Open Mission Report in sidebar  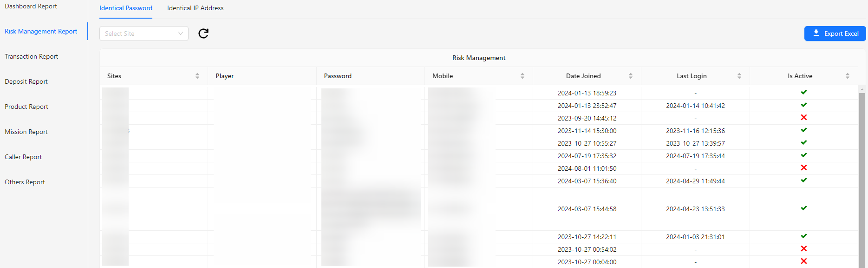click(26, 132)
